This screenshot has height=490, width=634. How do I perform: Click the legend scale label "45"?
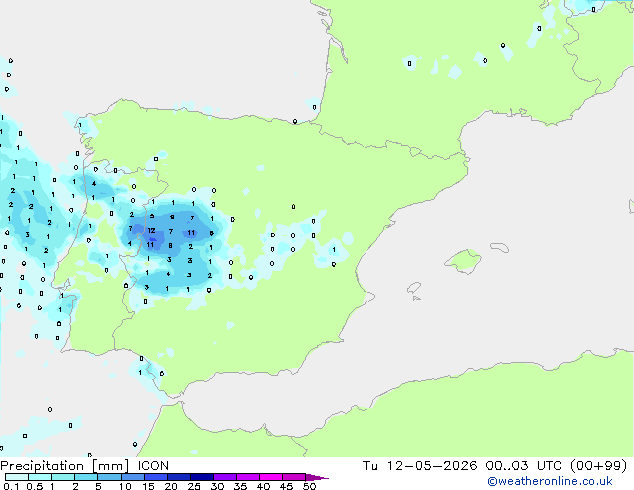[x=286, y=486]
